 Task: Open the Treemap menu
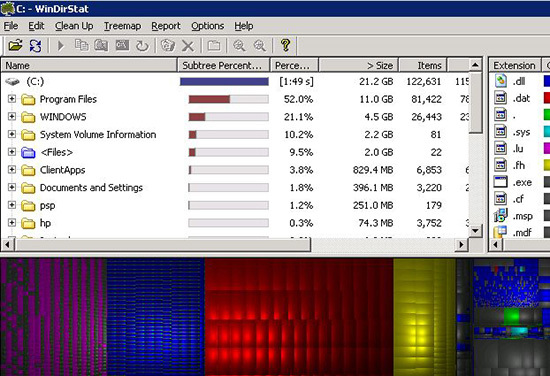click(x=122, y=26)
